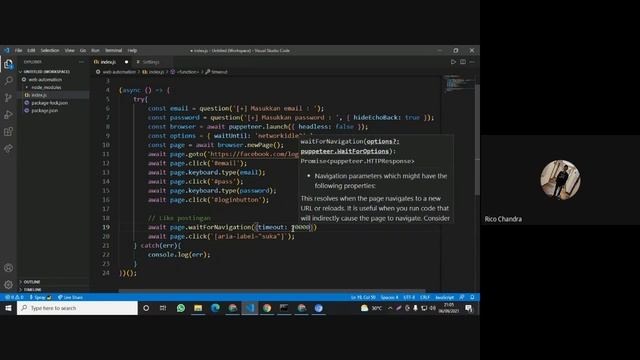Viewport: 640px width, 360px height.
Task: Open the File menu
Action: coord(18,51)
